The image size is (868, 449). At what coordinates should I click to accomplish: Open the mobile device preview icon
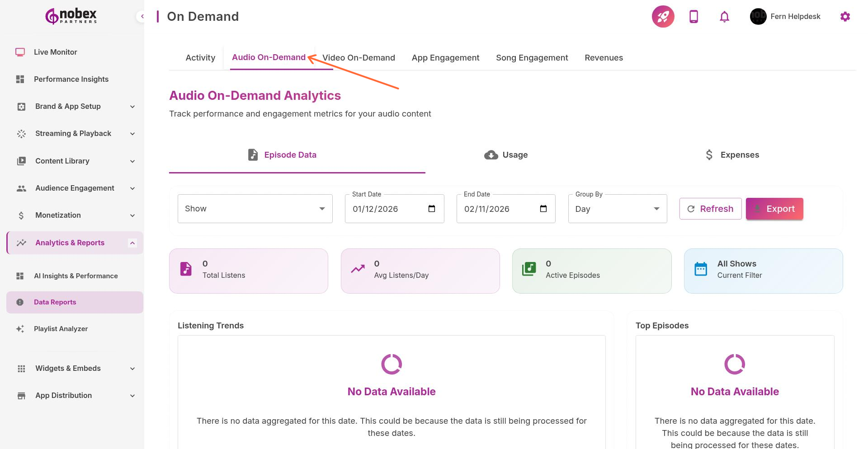tap(693, 16)
